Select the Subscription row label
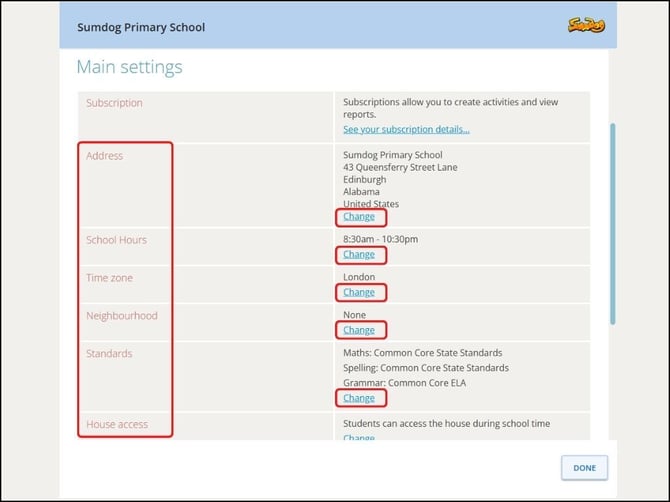 pos(114,103)
